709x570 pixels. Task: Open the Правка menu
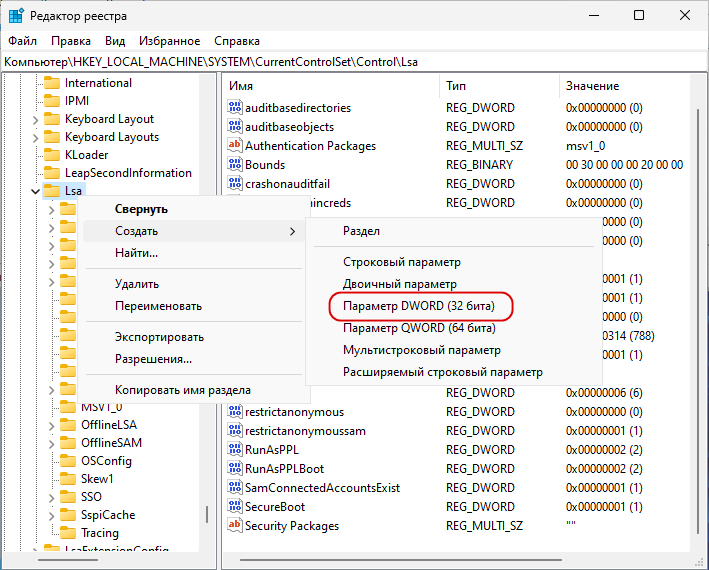click(x=71, y=41)
